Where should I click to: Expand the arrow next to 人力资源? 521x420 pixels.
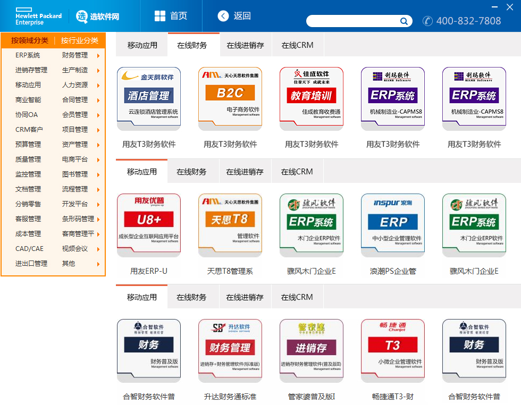98,86
